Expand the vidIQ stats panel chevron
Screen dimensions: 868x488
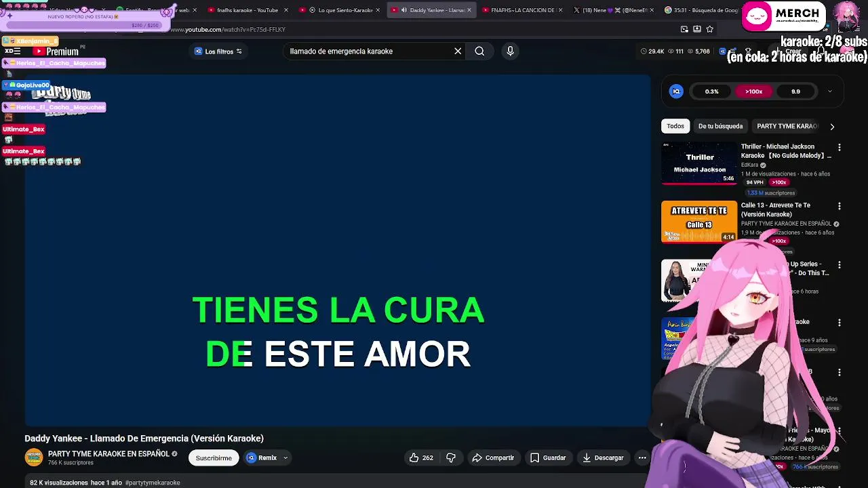(829, 91)
